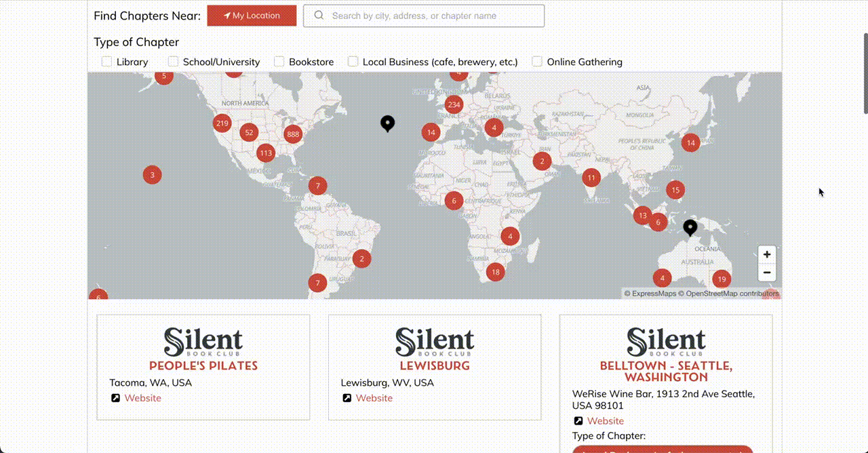The height and width of the screenshot is (453, 868).
Task: Click the black pin in the Atlantic Ocean
Action: 387,123
